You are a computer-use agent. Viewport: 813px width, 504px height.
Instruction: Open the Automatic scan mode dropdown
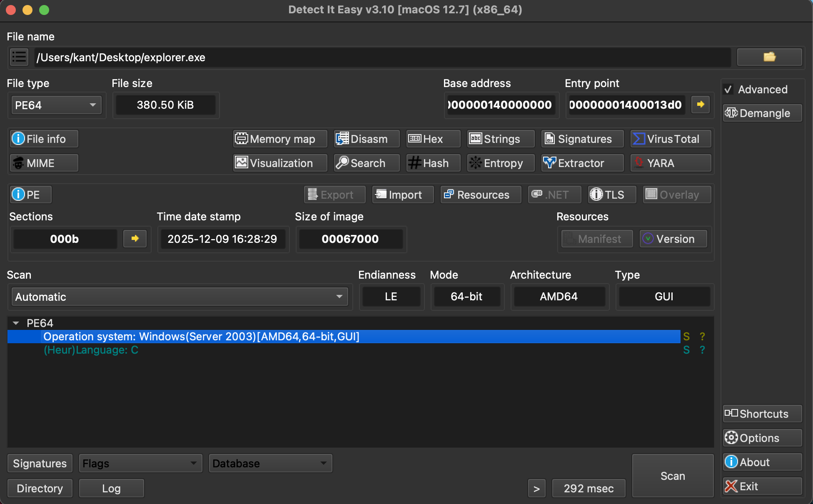tap(180, 297)
